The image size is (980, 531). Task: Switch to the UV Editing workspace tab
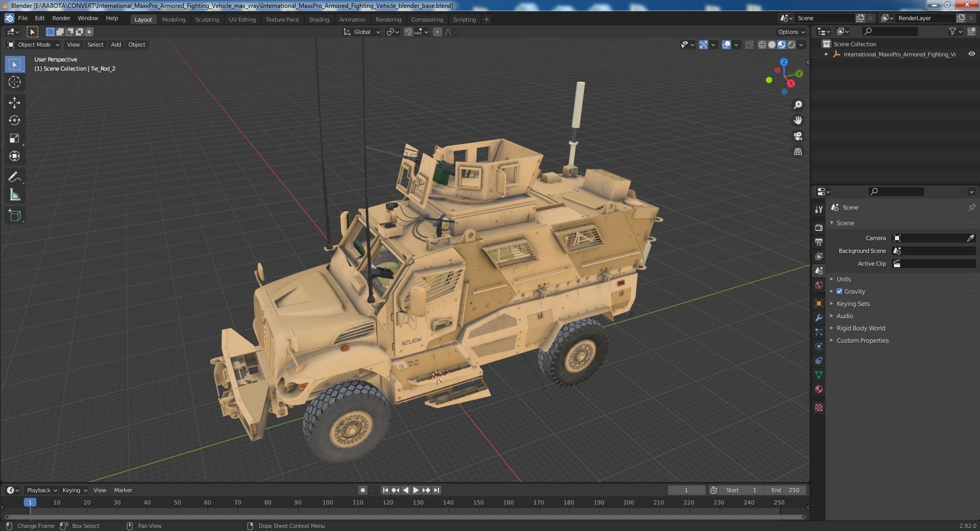(x=242, y=19)
